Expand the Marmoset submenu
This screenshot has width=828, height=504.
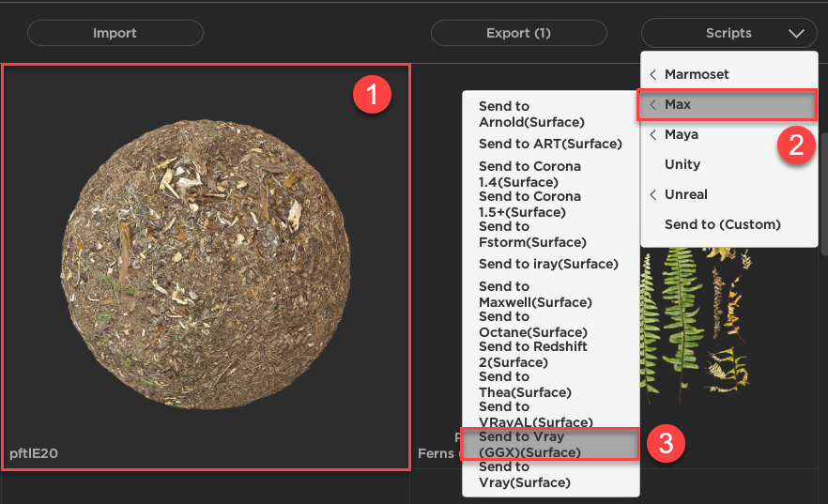coord(696,74)
